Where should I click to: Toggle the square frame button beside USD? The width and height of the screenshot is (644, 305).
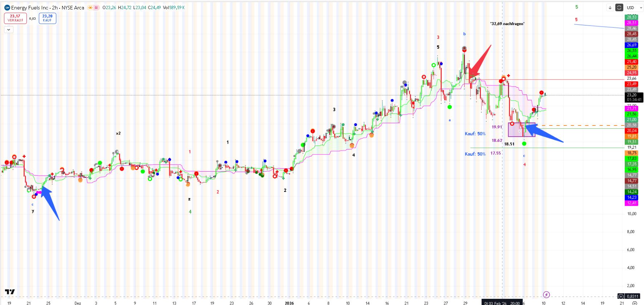619,8
